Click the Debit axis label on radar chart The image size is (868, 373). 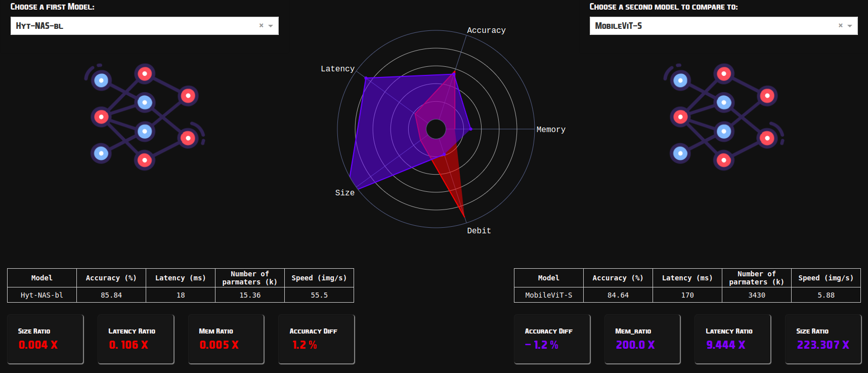point(479,231)
